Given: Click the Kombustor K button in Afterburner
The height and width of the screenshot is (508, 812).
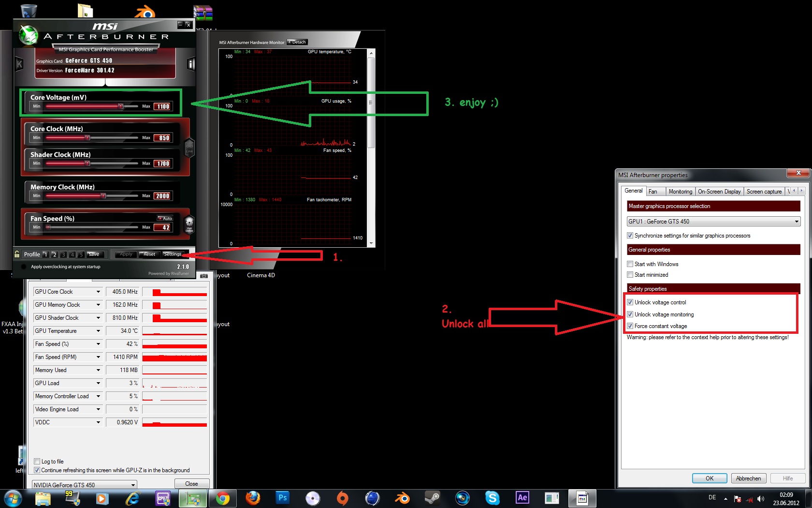Looking at the screenshot, I should click(x=19, y=64).
